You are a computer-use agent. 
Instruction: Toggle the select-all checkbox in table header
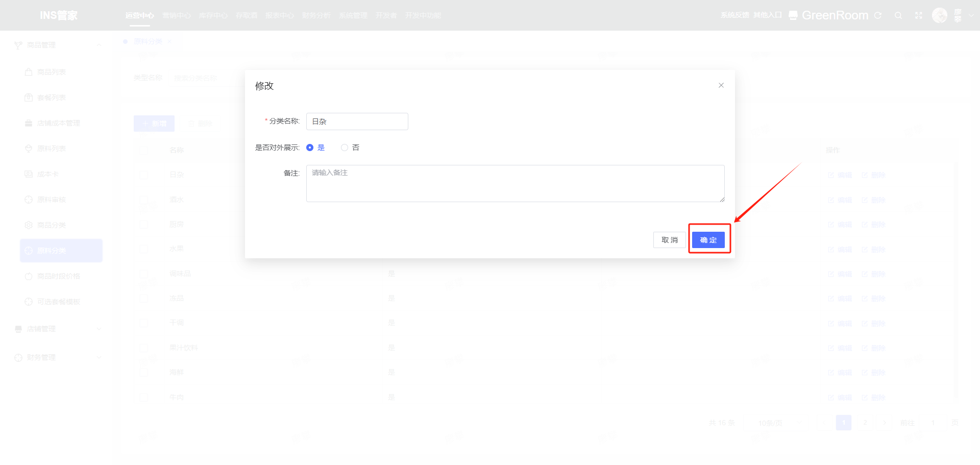tap(143, 150)
